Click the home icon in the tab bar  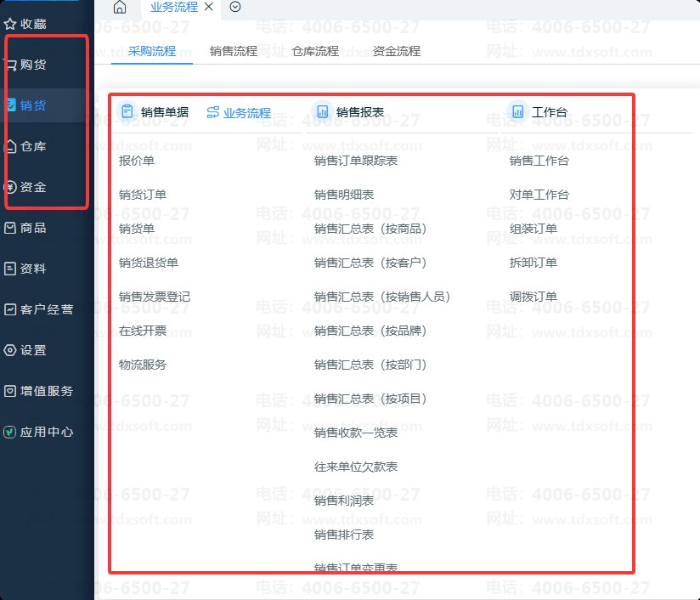pos(120,7)
